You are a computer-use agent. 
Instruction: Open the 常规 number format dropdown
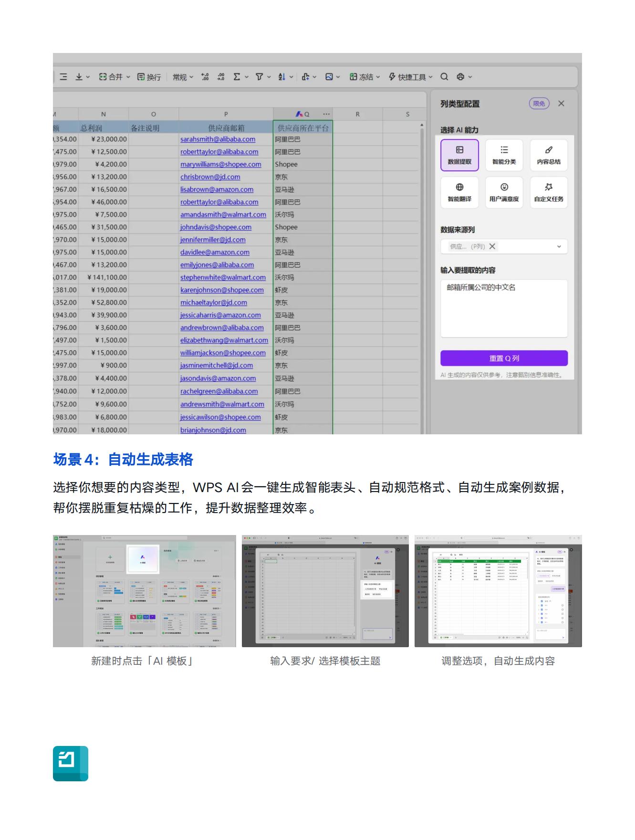[183, 77]
